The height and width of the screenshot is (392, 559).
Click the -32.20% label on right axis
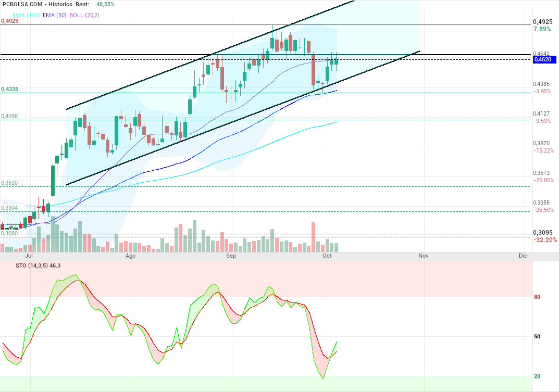click(544, 240)
